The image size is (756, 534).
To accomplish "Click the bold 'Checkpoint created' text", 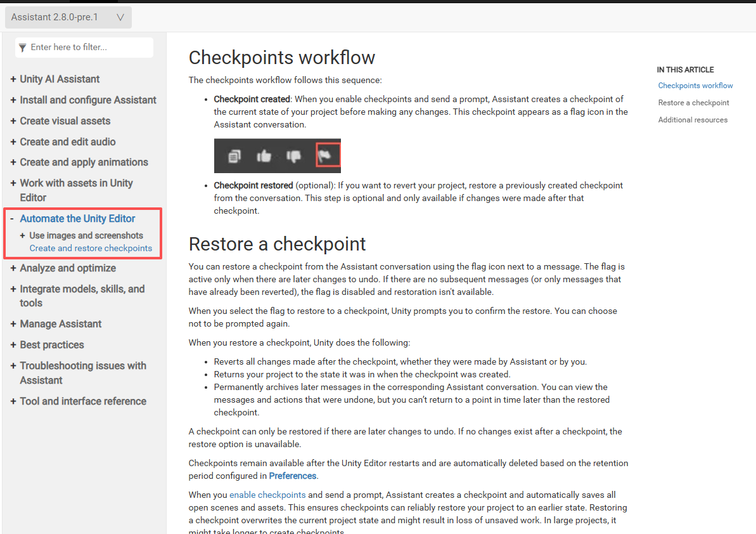I will (252, 99).
